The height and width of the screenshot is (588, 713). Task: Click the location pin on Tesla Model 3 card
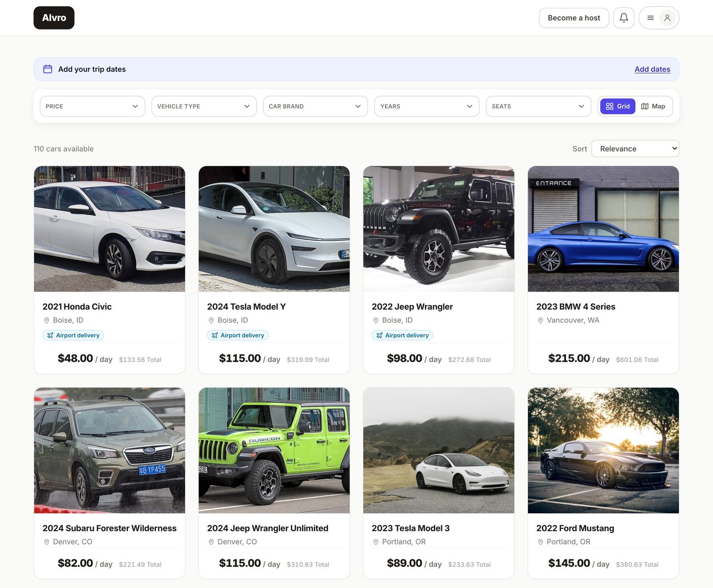(x=376, y=542)
